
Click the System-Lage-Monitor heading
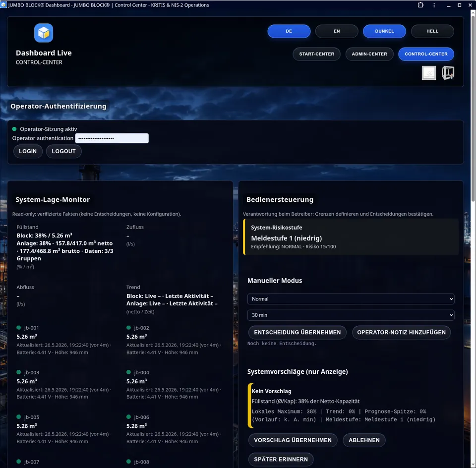point(53,200)
